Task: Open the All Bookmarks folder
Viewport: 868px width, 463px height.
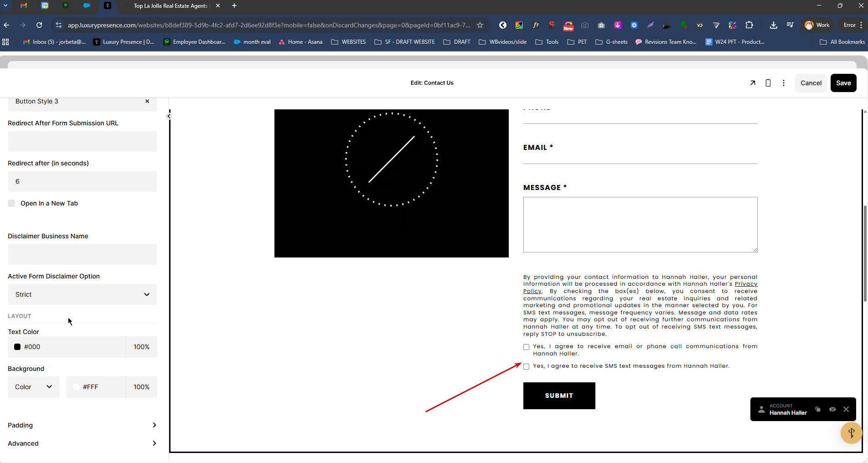Action: (x=842, y=42)
